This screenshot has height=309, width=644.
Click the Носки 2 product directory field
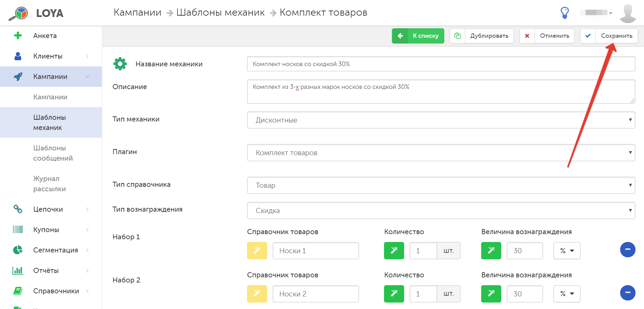(316, 294)
